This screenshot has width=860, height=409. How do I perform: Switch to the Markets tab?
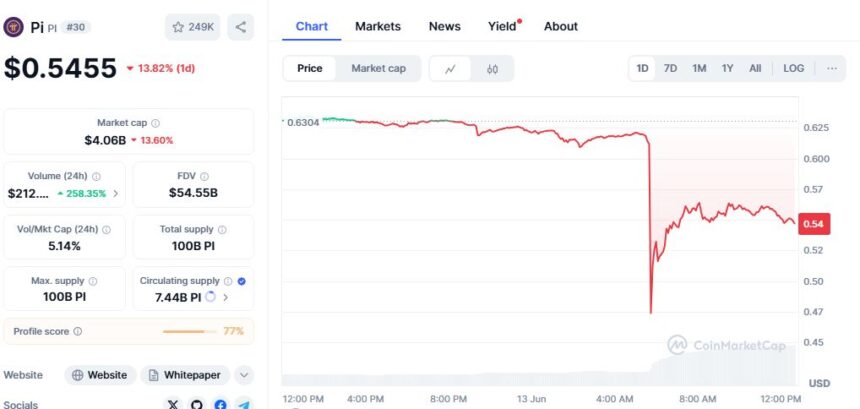point(378,26)
